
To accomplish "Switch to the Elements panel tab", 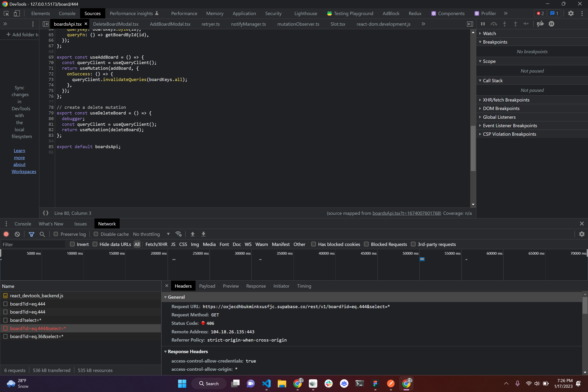I will (x=41, y=13).
